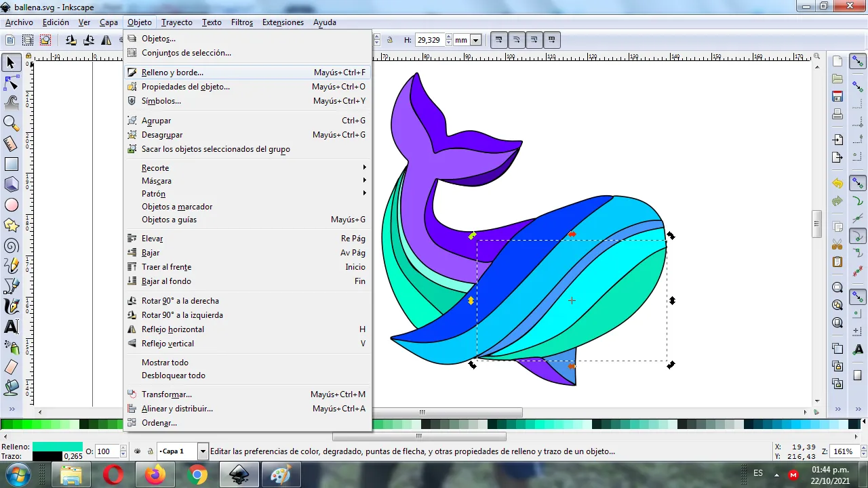
Task: Open Google Chrome from the taskbar
Action: (x=197, y=474)
